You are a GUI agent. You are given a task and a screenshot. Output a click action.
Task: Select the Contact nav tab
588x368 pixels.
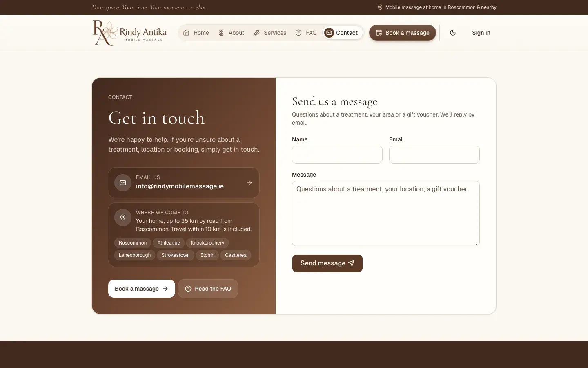tap(342, 33)
